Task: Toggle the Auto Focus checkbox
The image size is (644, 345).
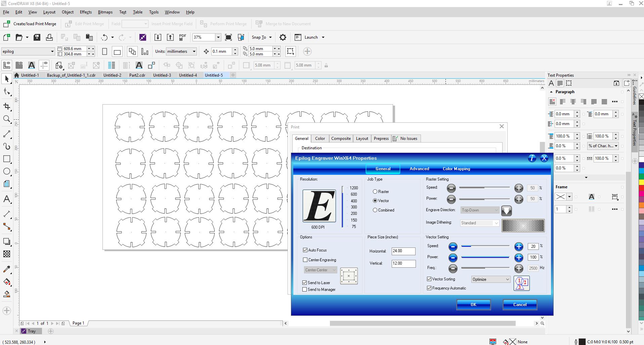Action: pos(305,250)
